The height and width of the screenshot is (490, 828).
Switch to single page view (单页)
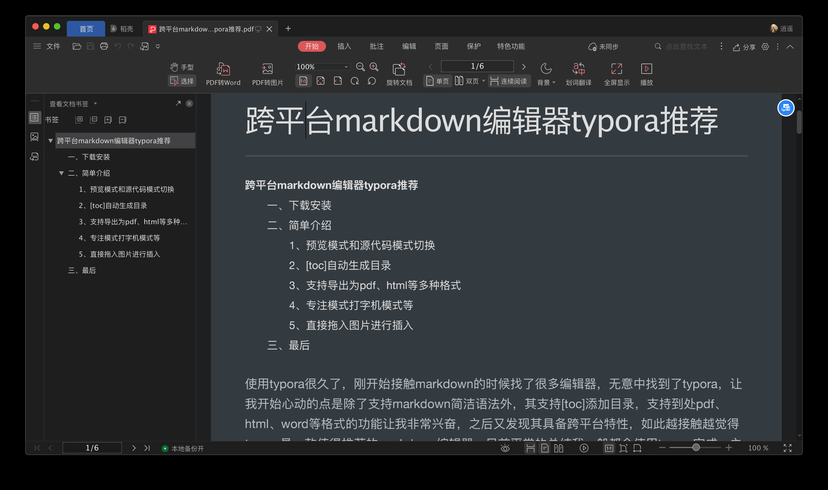coord(437,81)
